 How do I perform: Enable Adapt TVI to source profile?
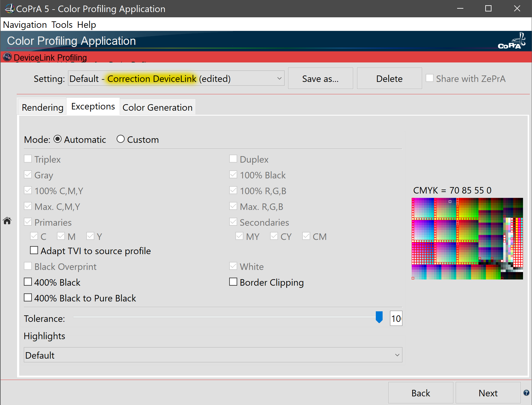pos(34,250)
